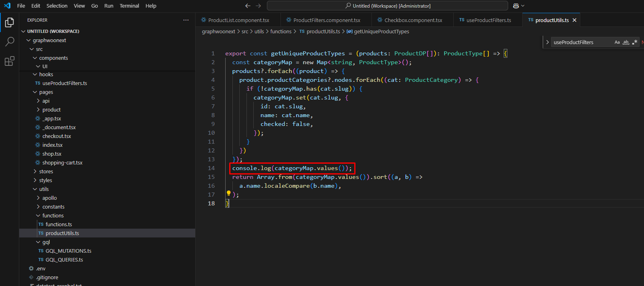This screenshot has height=286, width=644.
Task: Open the Explorer view in activity bar
Action: click(9, 22)
